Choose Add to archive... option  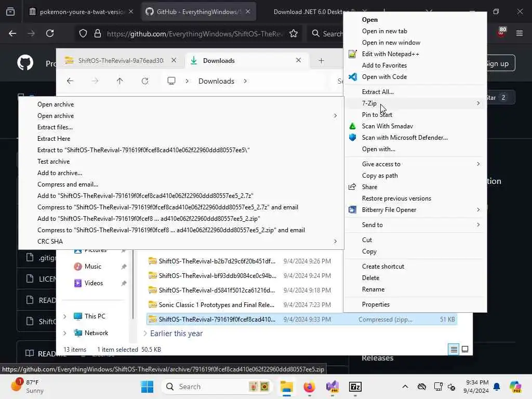click(x=181, y=172)
